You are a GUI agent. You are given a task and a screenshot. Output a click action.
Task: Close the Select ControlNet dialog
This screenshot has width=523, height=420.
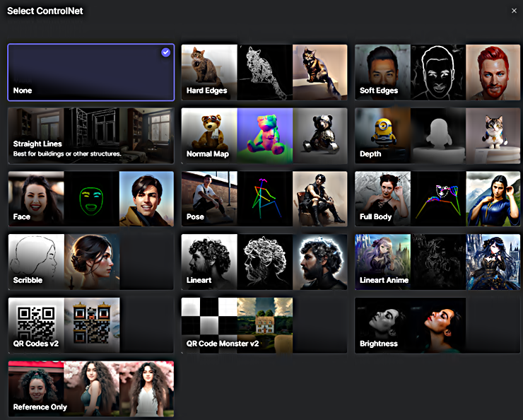coord(514,11)
